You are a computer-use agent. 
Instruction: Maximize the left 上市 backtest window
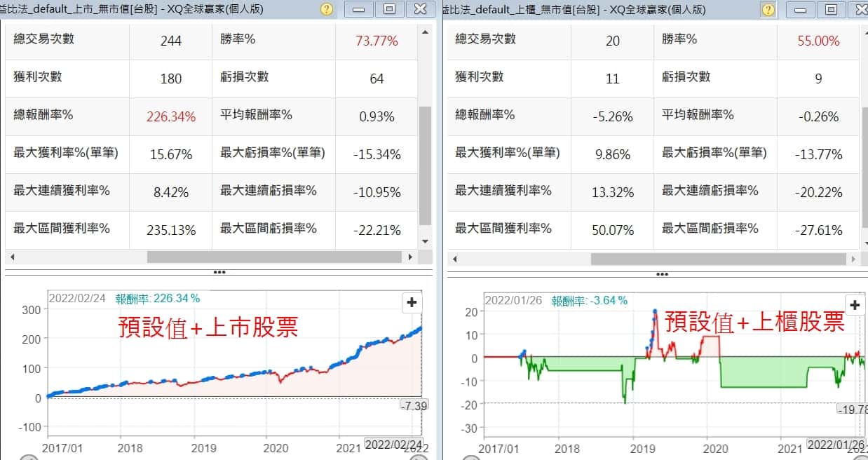coord(389,9)
